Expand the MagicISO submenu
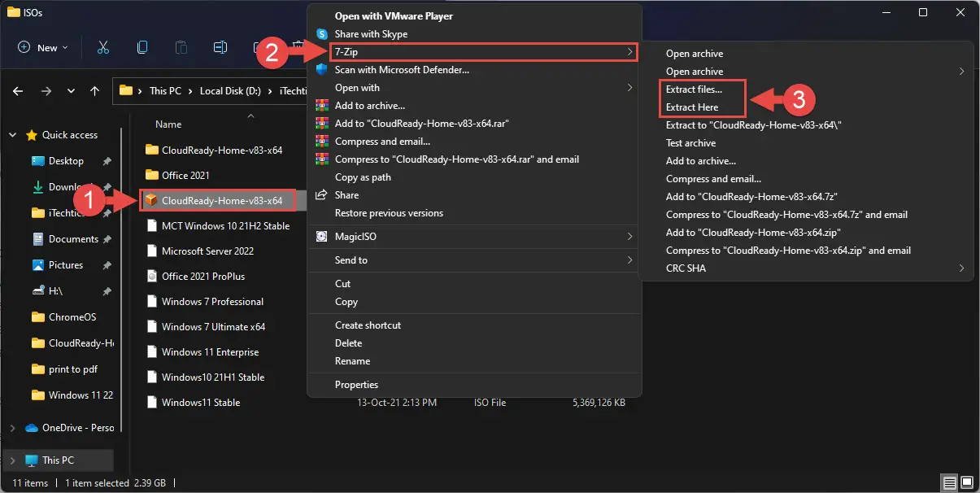The width and height of the screenshot is (980, 493). click(x=474, y=237)
